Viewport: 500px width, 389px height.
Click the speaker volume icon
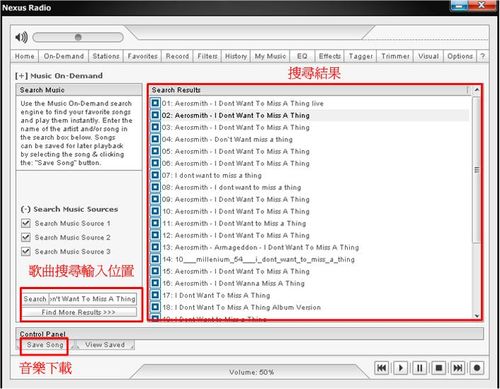tap(21, 37)
